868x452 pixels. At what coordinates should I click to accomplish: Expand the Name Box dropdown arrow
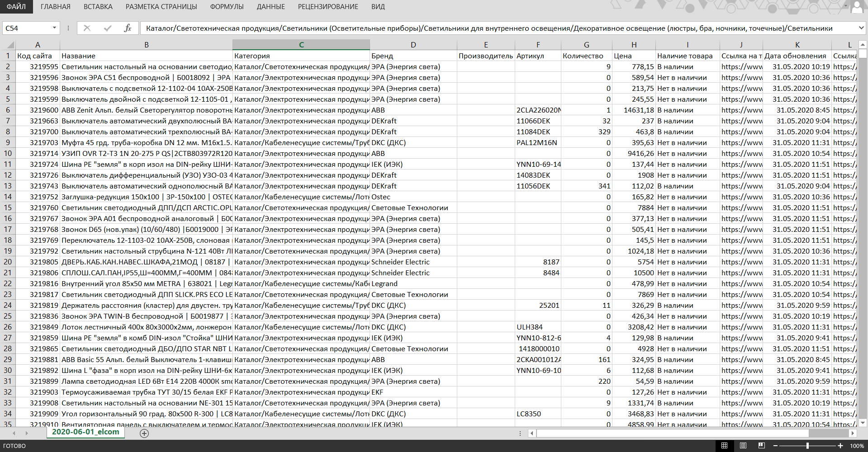(x=54, y=28)
